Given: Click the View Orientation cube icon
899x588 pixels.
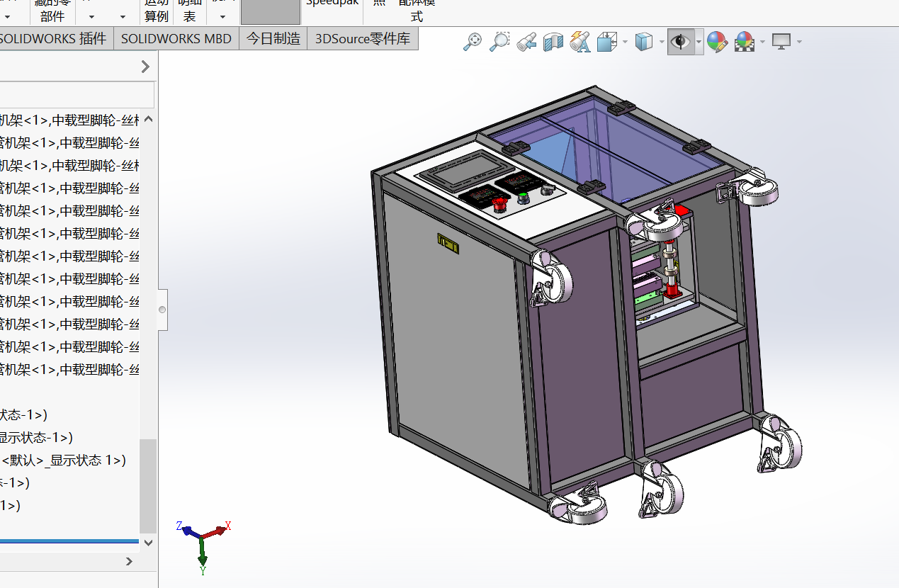Looking at the screenshot, I should pyautogui.click(x=606, y=42).
